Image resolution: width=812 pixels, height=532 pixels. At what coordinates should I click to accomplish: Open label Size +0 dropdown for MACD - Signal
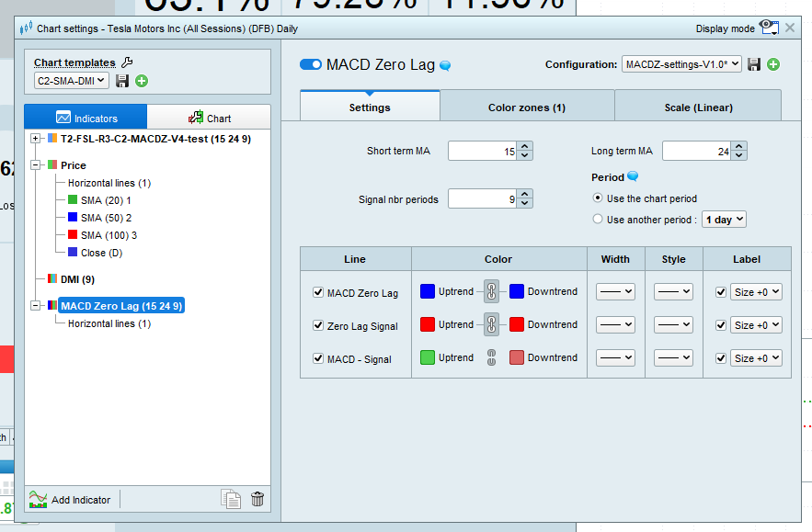pos(756,357)
